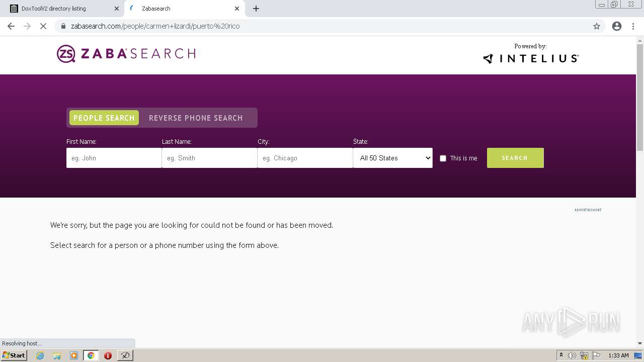Bookmark this page with the star icon
This screenshot has height=362, width=644.
597,26
